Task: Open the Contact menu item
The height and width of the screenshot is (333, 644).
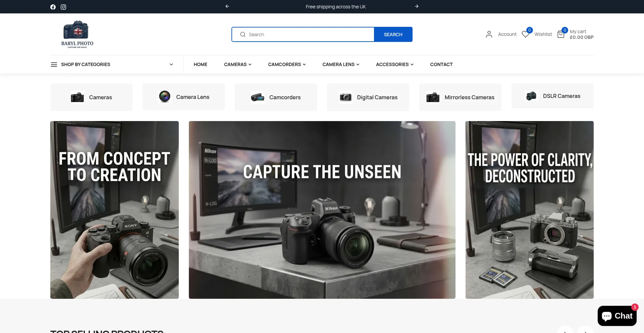Action: 441,64
